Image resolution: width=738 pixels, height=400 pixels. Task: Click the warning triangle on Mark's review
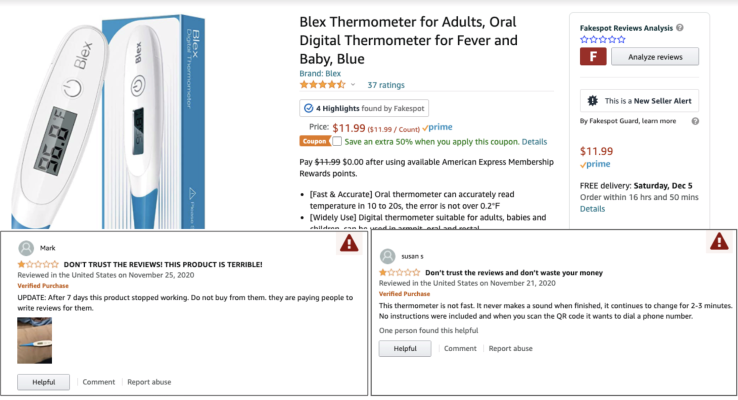[348, 243]
